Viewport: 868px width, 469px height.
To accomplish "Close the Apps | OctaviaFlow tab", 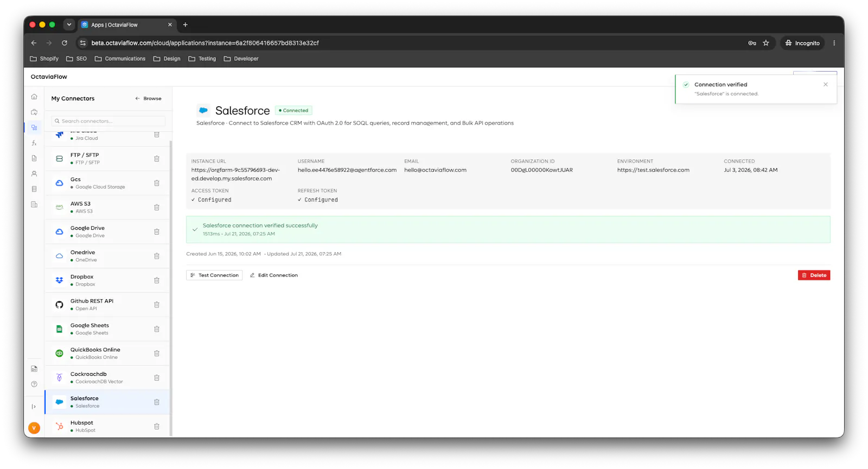I will (170, 24).
